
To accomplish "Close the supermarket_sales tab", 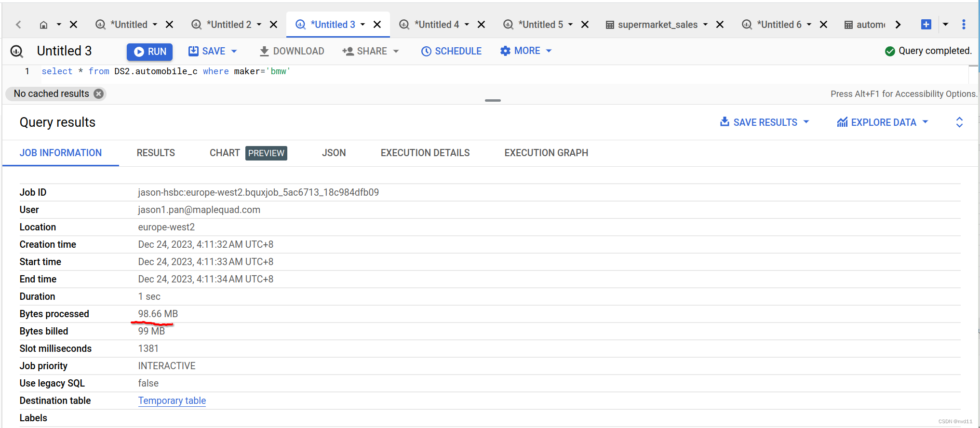I will pyautogui.click(x=720, y=25).
